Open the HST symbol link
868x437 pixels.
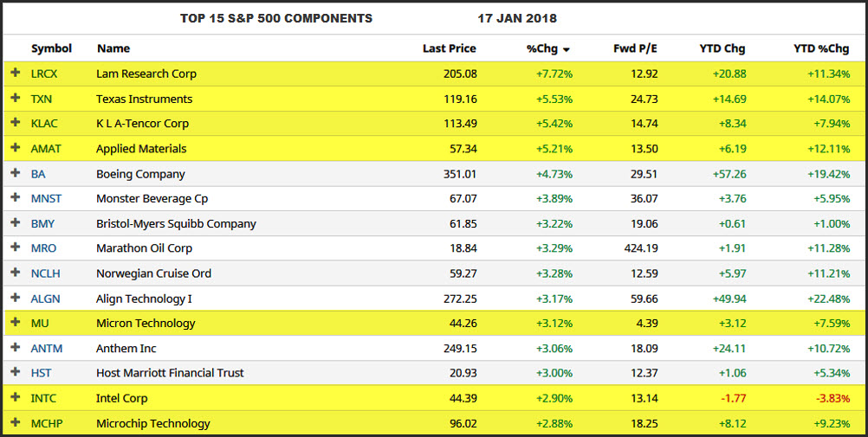coord(41,373)
